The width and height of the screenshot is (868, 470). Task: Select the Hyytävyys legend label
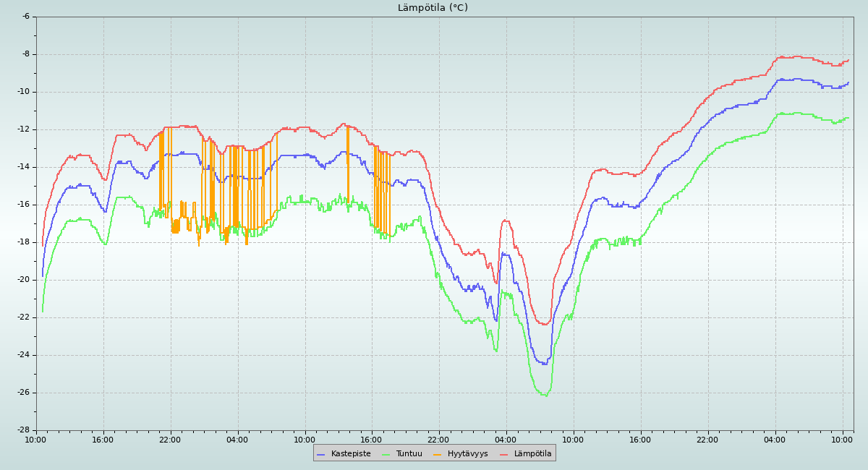click(x=467, y=454)
